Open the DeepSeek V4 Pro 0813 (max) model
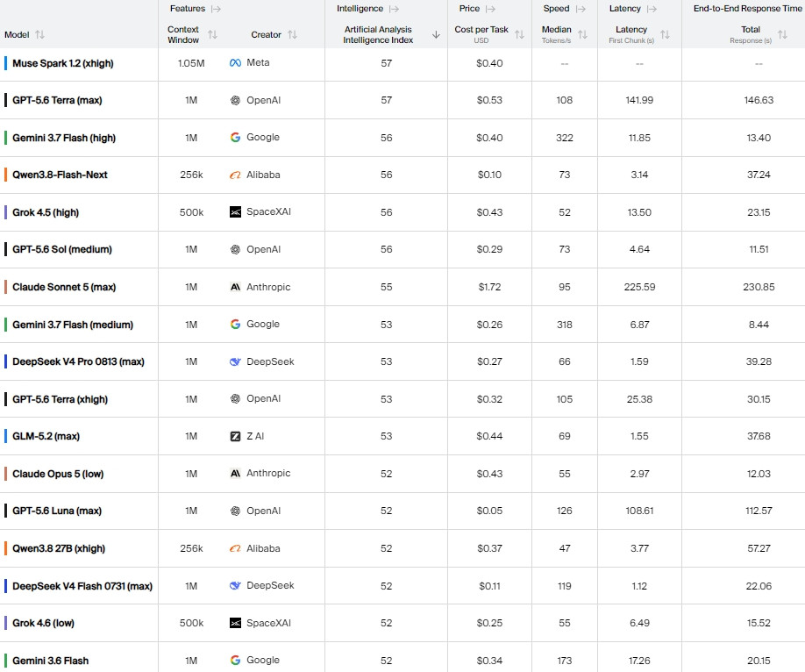This screenshot has width=805, height=672. [x=78, y=361]
